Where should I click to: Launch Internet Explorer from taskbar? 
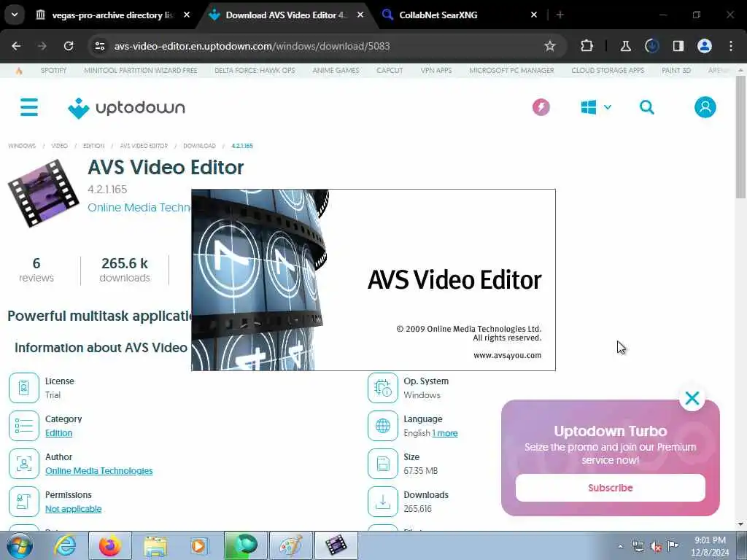tap(65, 545)
